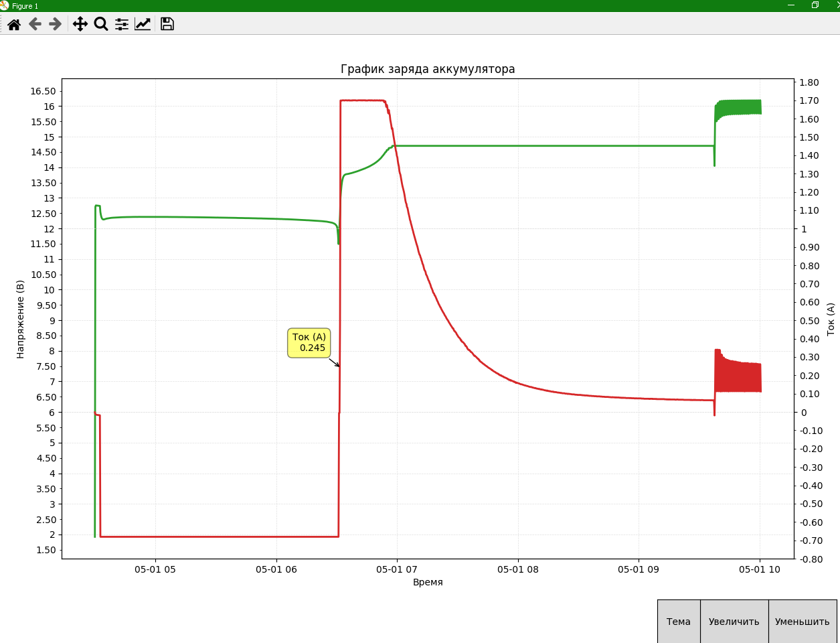
Task: Select the Pan tool icon
Action: pyautogui.click(x=80, y=24)
